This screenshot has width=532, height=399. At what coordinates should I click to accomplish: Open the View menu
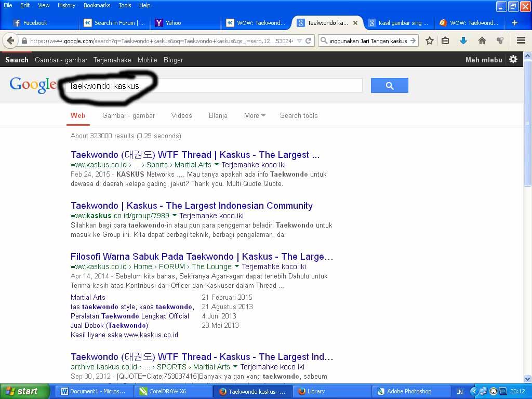[44, 5]
